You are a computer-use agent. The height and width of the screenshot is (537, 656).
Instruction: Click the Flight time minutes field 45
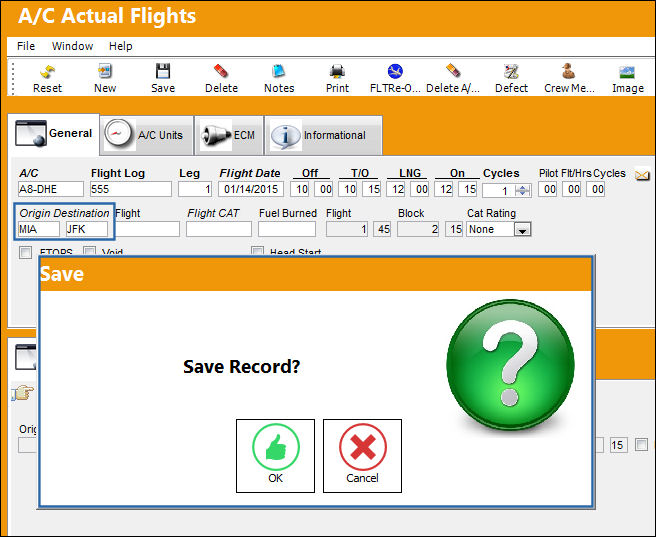(382, 229)
